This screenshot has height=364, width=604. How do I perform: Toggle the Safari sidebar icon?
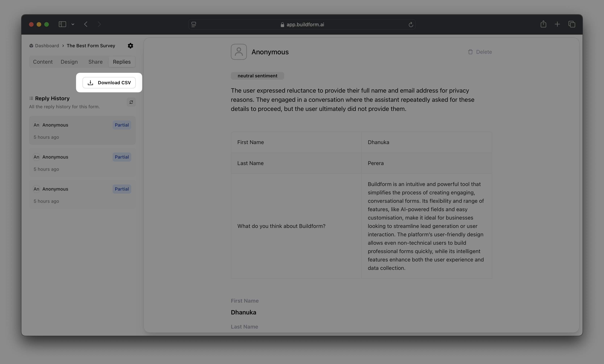tap(62, 24)
